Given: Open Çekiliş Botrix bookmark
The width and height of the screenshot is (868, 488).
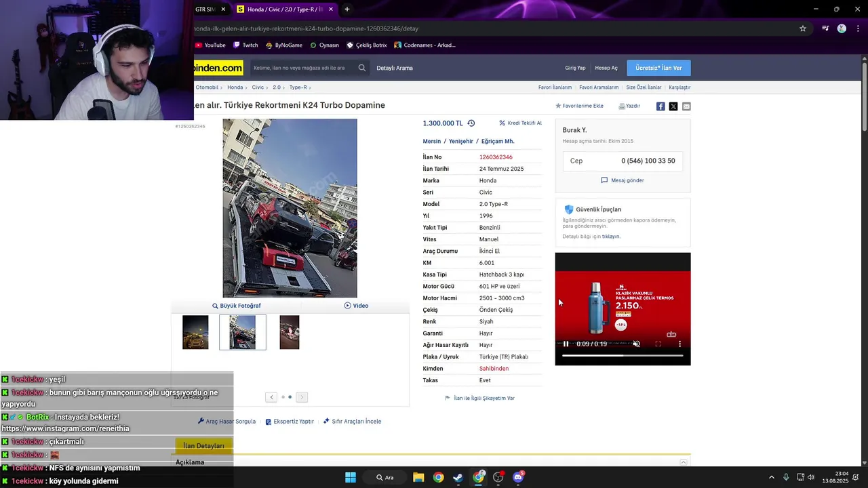Looking at the screenshot, I should [x=366, y=45].
